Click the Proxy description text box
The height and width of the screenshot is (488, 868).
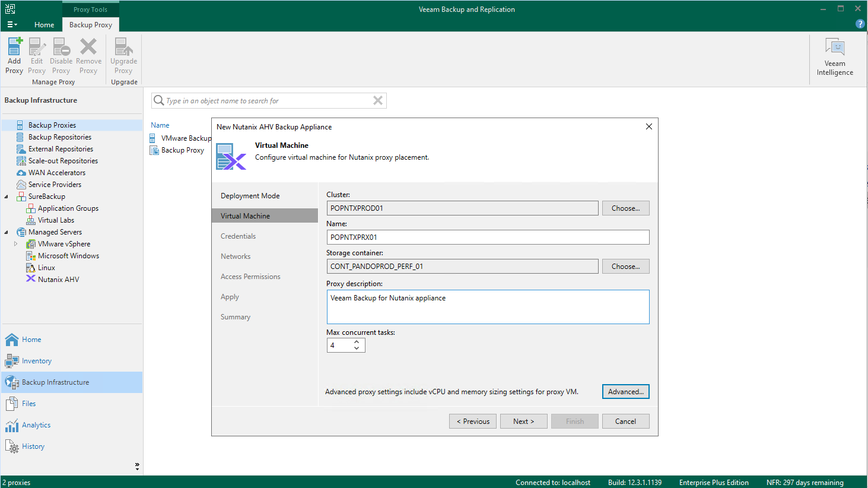[488, 307]
